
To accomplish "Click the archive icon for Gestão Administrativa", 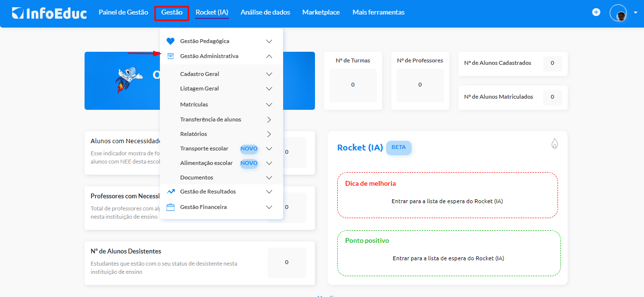I will (170, 56).
